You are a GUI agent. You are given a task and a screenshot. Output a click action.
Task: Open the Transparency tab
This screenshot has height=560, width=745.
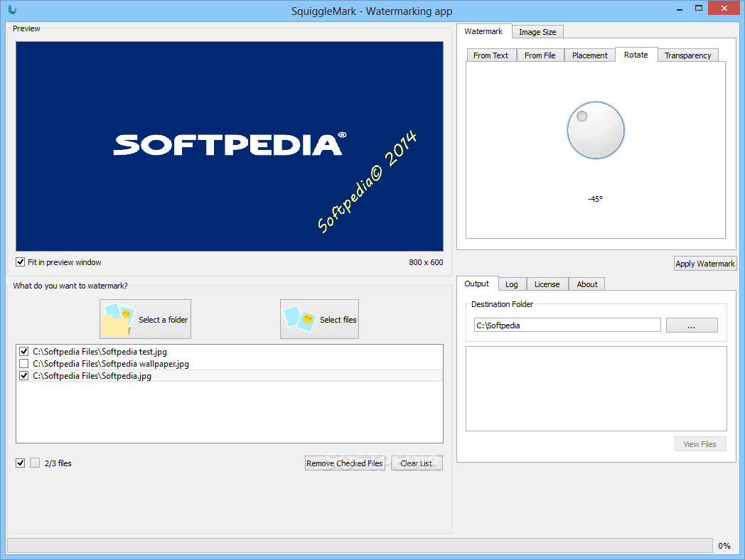point(687,55)
